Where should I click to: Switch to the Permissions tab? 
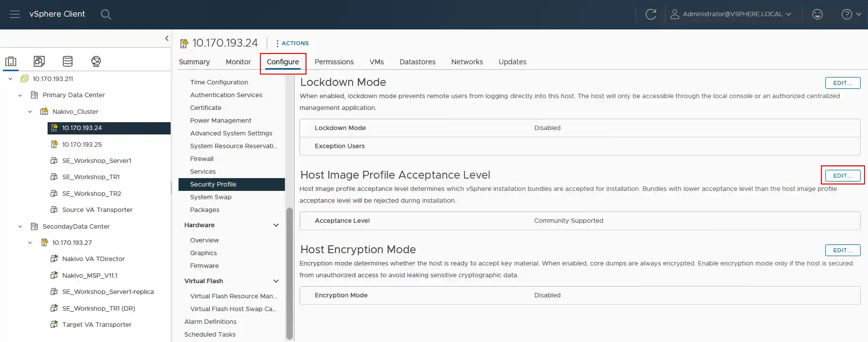point(334,62)
